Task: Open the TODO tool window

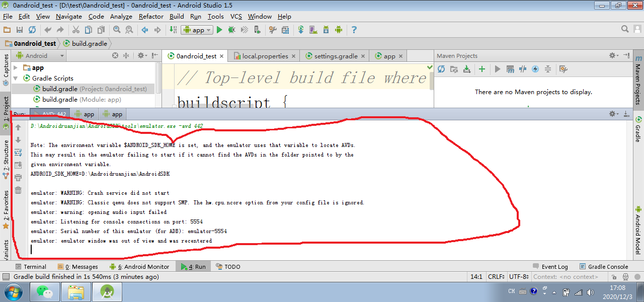Action: tap(228, 267)
